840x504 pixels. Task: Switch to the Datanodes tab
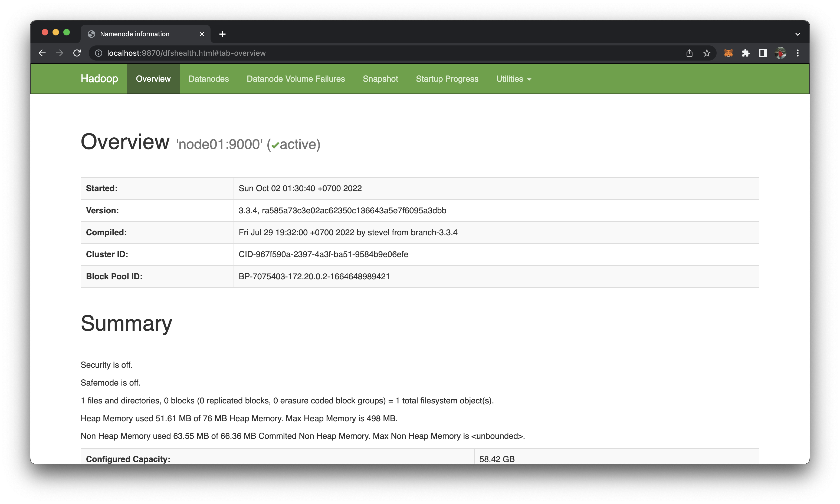pos(209,79)
